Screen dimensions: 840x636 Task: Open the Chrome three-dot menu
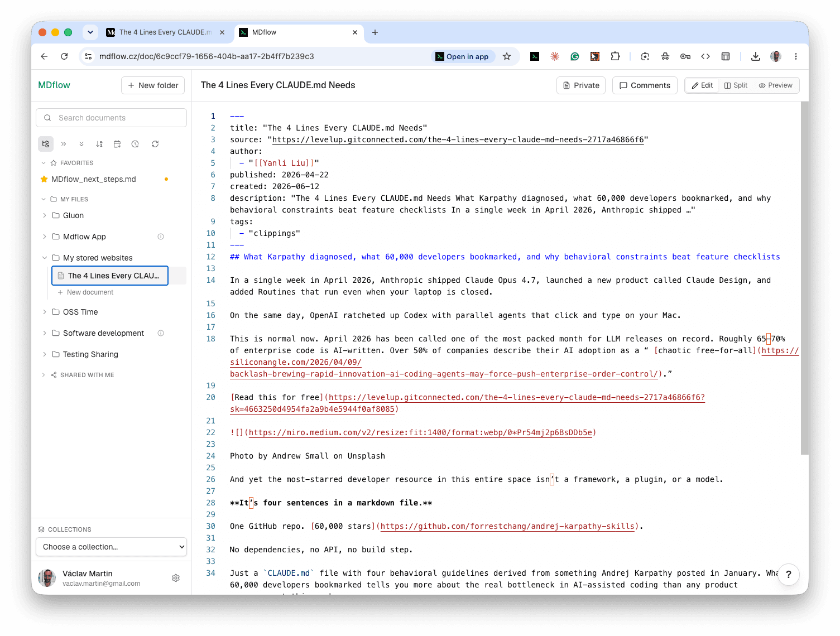pyautogui.click(x=796, y=56)
